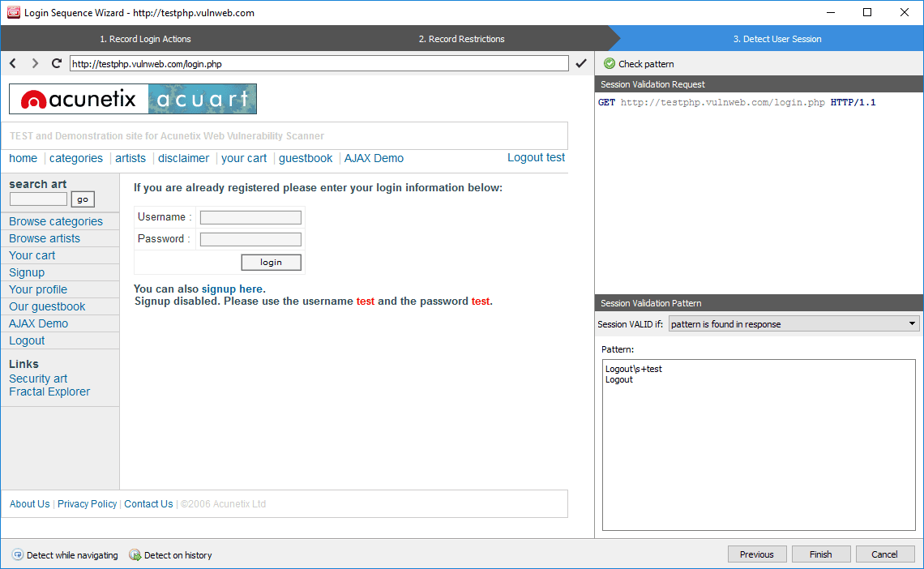924x569 pixels.
Task: Confirm the URL with the checkmark icon
Action: tap(581, 63)
